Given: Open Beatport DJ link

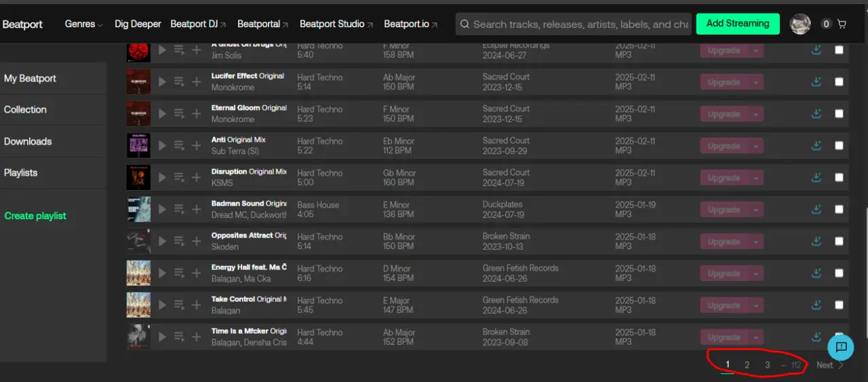Looking at the screenshot, I should point(198,24).
